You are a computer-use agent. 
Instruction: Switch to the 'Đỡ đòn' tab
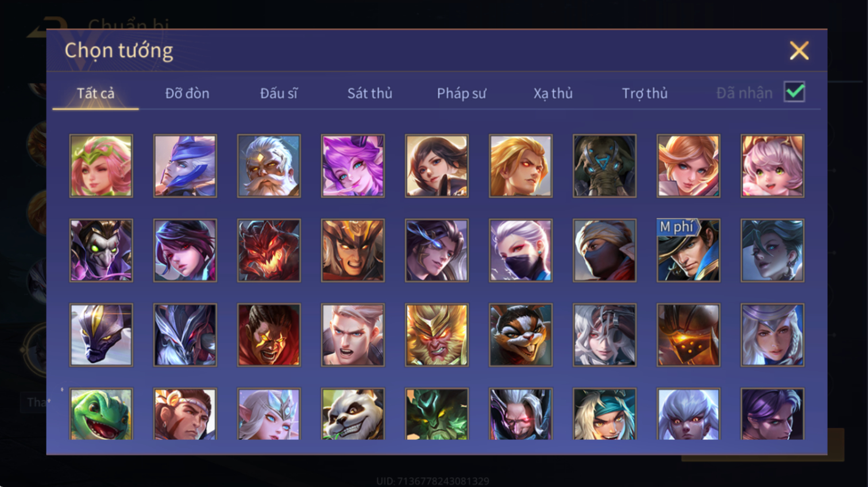pos(187,93)
